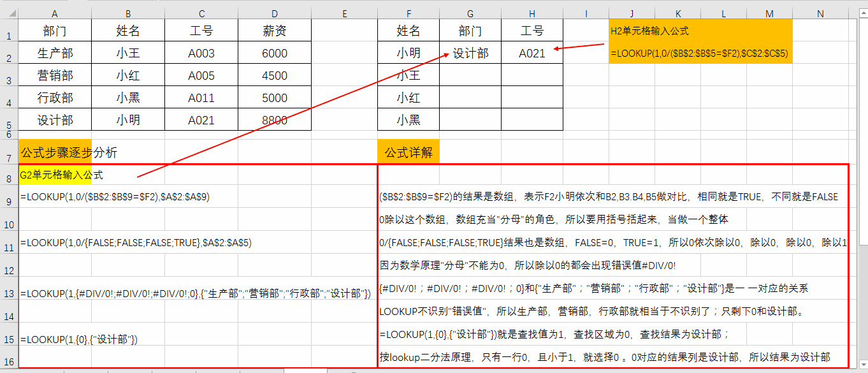Select column H header

point(532,12)
